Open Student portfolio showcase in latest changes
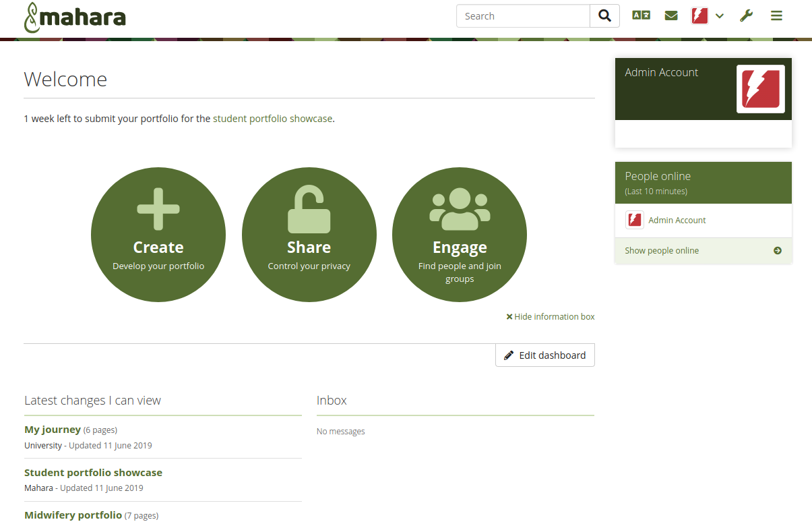Viewport: 812px width, 524px height. [93, 473]
